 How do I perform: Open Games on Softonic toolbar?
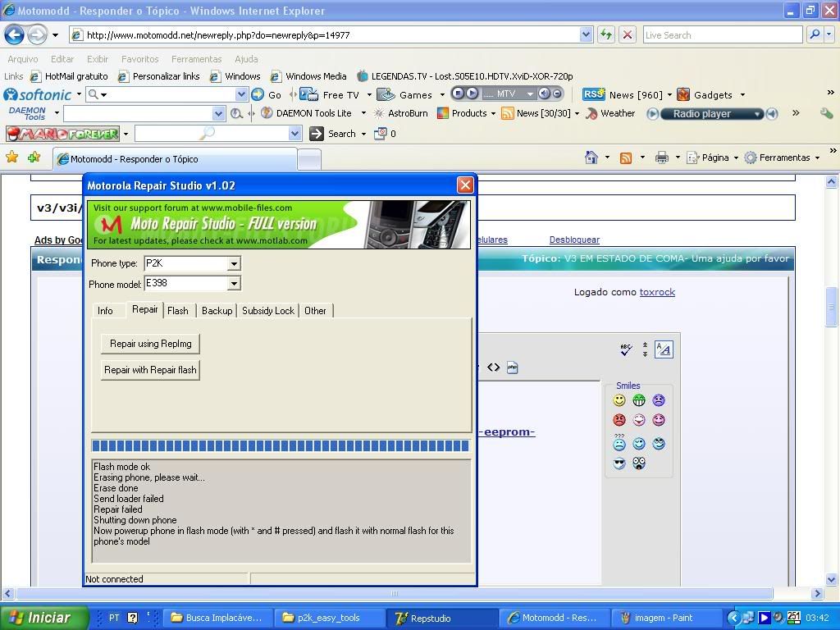tap(404, 95)
